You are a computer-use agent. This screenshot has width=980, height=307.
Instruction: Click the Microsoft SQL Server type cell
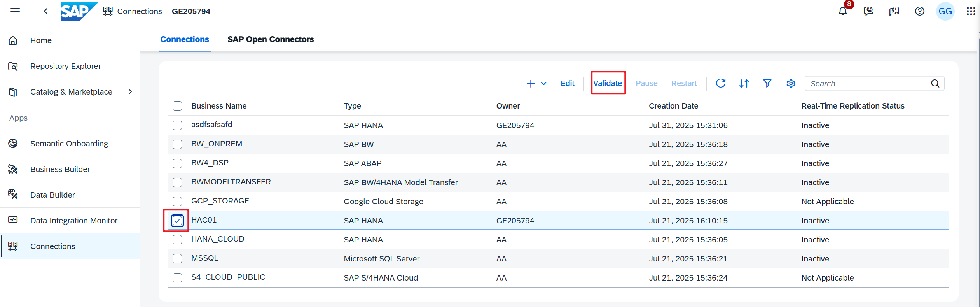click(x=381, y=259)
